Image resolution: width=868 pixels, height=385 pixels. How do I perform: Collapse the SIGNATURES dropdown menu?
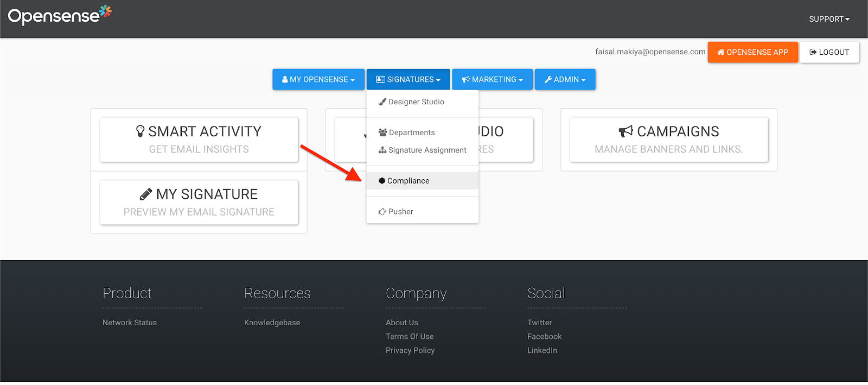[x=408, y=79]
